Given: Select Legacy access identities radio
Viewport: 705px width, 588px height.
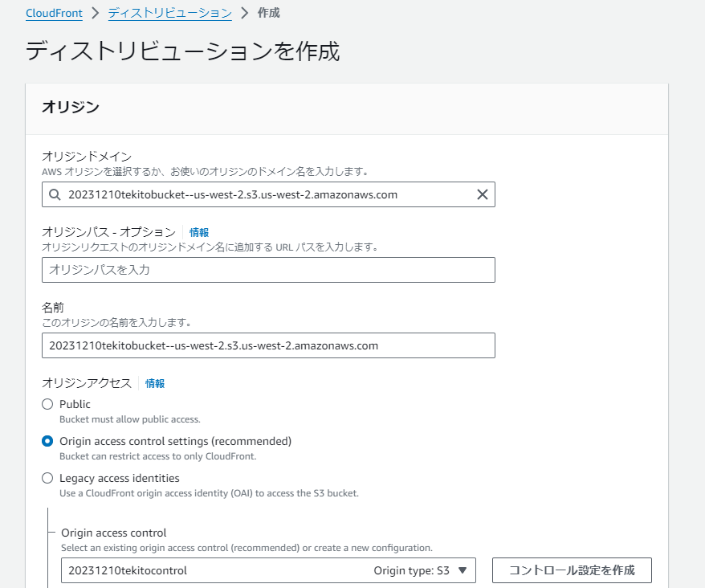Looking at the screenshot, I should tap(47, 478).
